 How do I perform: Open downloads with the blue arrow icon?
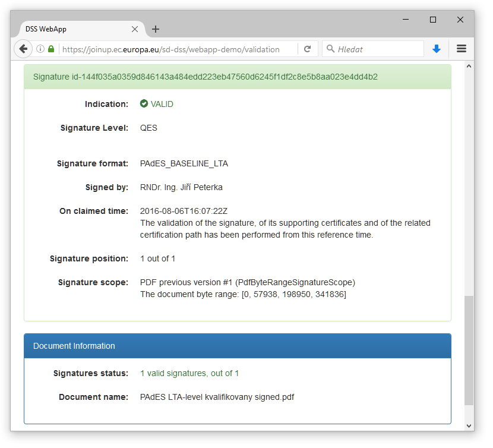click(437, 49)
